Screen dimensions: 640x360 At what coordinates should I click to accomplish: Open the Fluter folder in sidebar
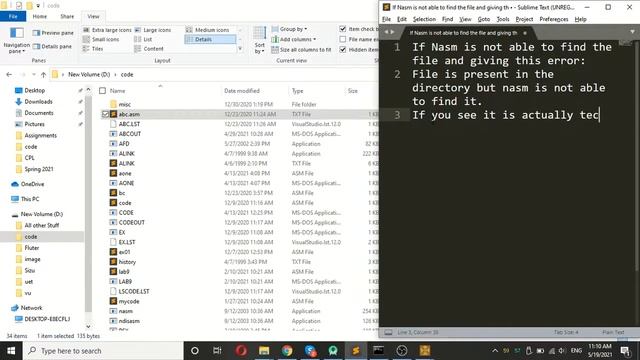pos(31,248)
